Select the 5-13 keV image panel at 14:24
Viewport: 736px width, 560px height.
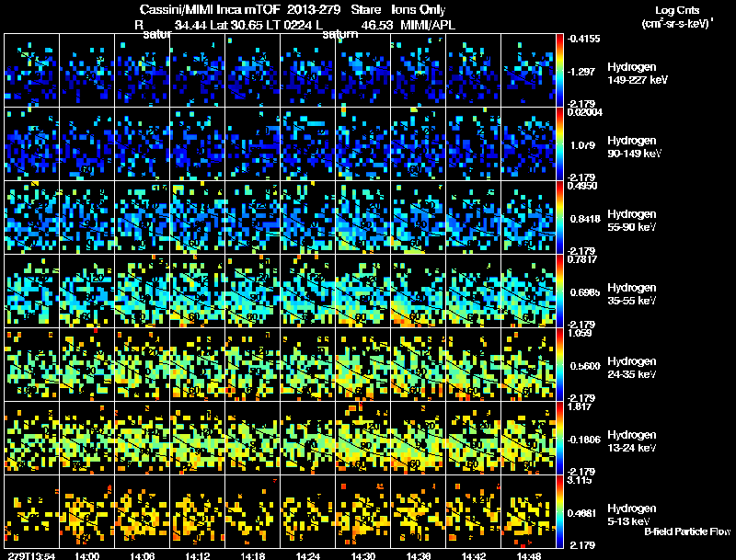pyautogui.click(x=308, y=512)
